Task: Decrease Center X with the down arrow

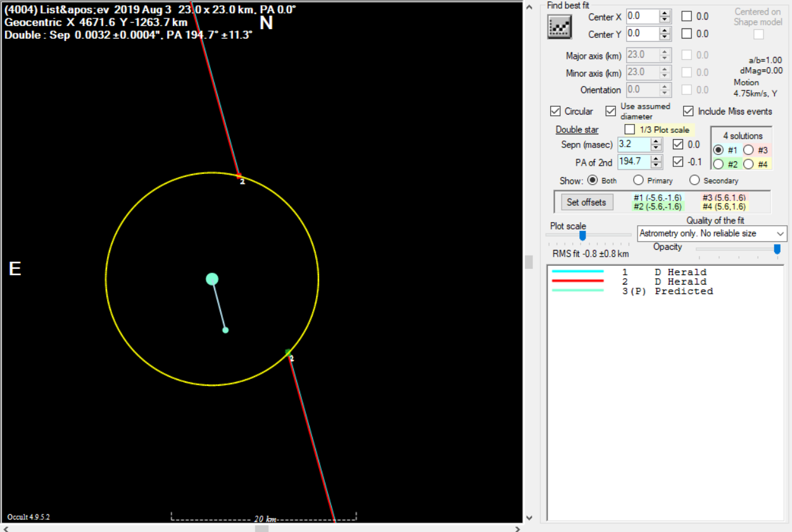Action: coord(665,20)
